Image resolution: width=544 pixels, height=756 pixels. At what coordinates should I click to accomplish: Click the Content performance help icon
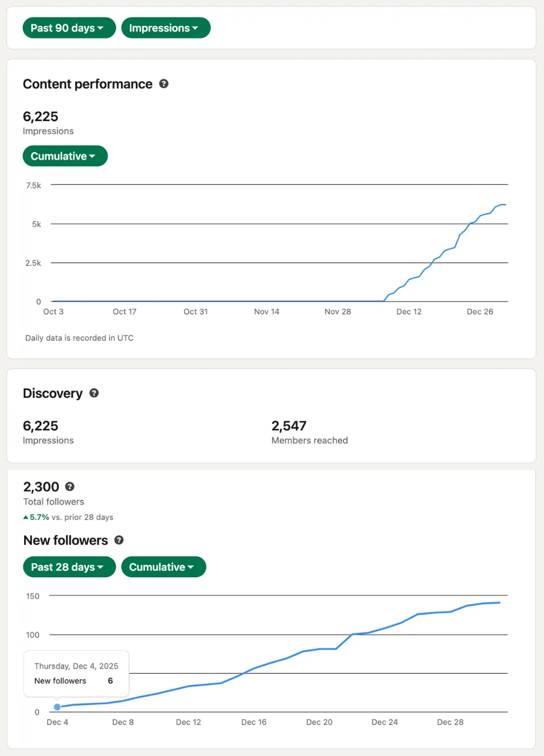click(x=163, y=84)
